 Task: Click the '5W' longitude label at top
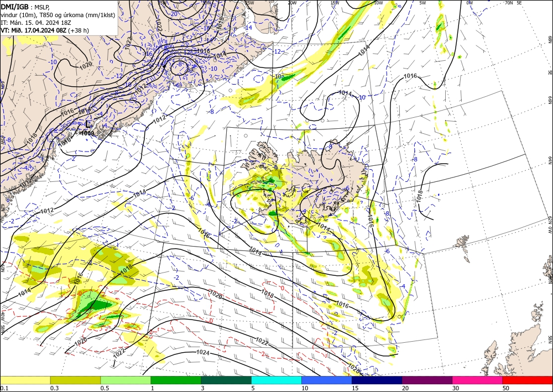(x=422, y=3)
